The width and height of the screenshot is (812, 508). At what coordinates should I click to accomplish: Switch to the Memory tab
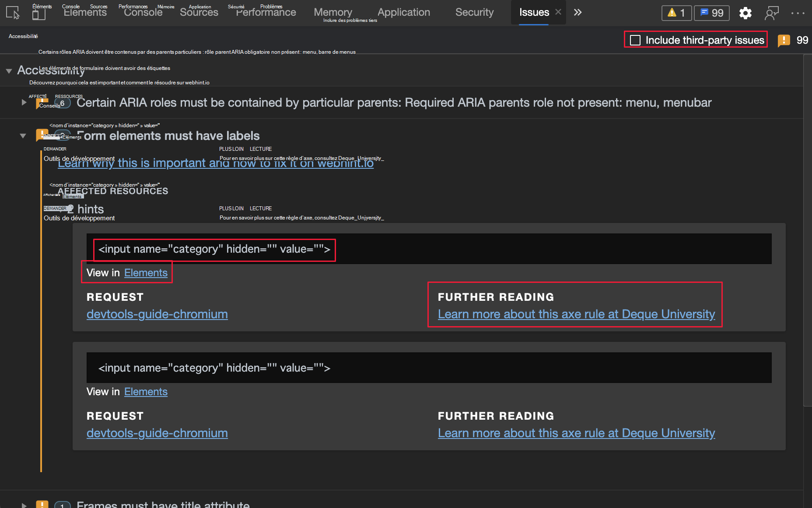[333, 12]
